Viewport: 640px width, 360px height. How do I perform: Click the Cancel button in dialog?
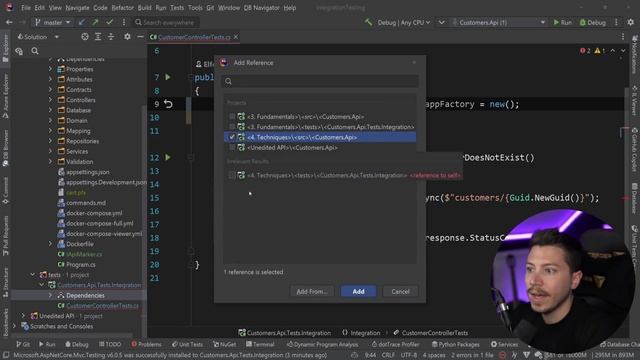[400, 291]
